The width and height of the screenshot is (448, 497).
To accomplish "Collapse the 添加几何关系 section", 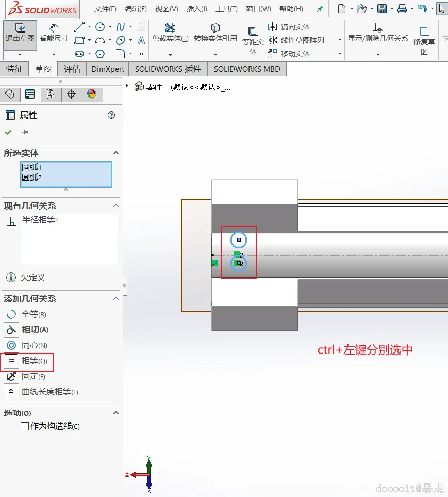I will (116, 299).
